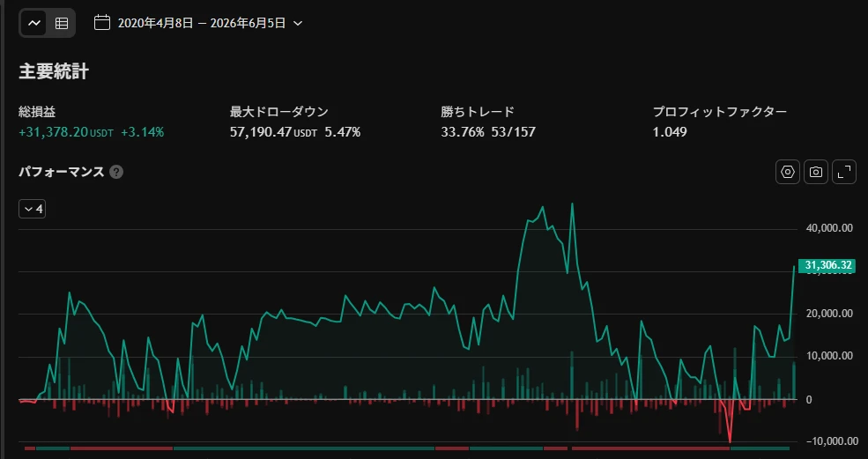Expand the date range dropdown chevron
Screen dimensions: 868x459
tap(298, 23)
